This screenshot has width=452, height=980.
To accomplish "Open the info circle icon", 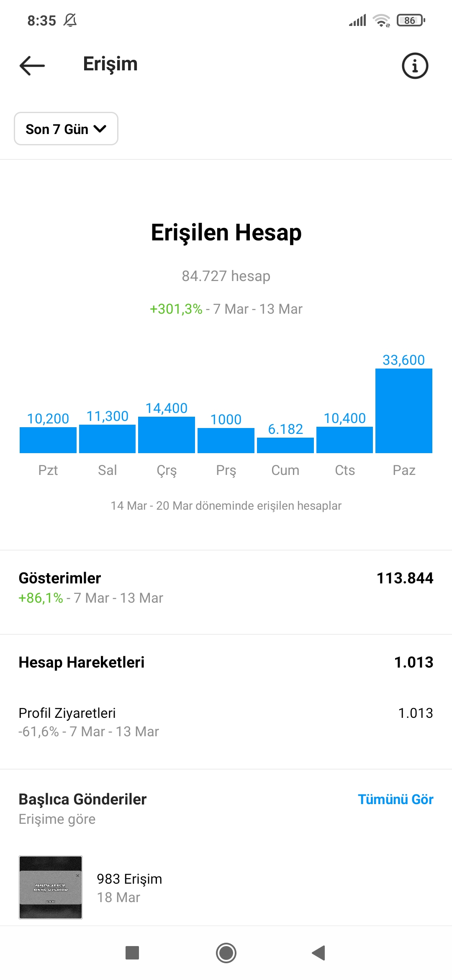I will click(x=415, y=66).
